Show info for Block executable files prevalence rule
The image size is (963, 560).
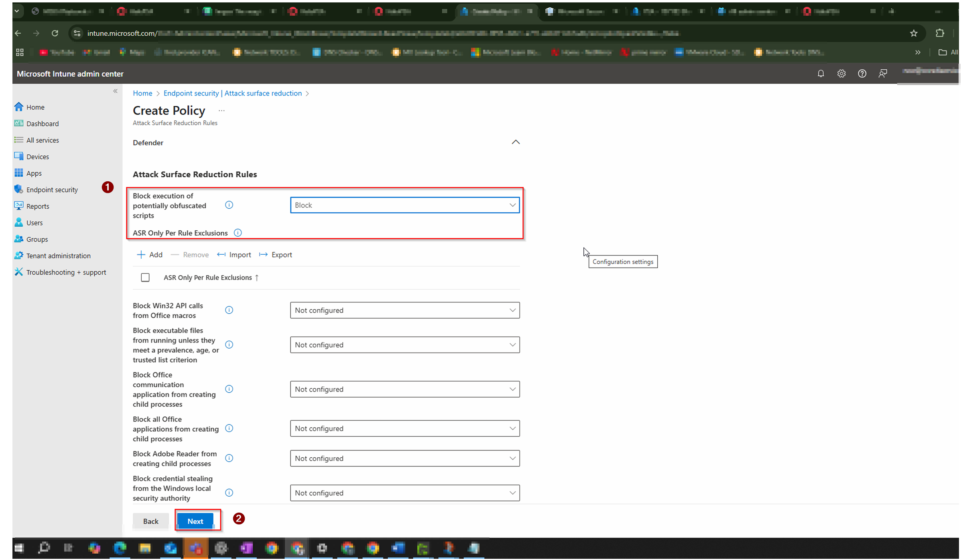(229, 345)
